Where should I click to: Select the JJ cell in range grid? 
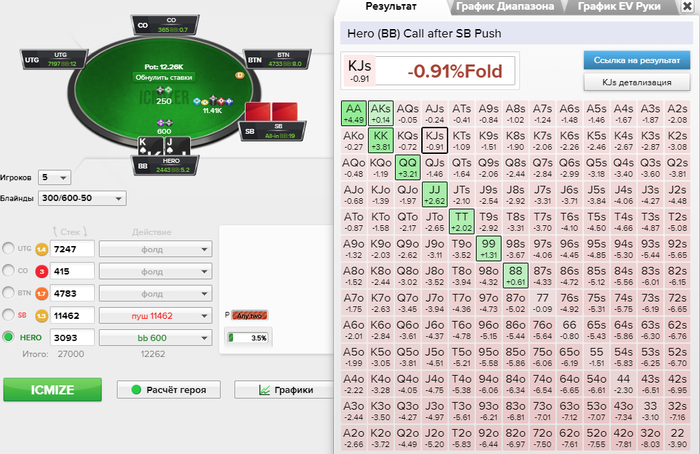point(434,194)
